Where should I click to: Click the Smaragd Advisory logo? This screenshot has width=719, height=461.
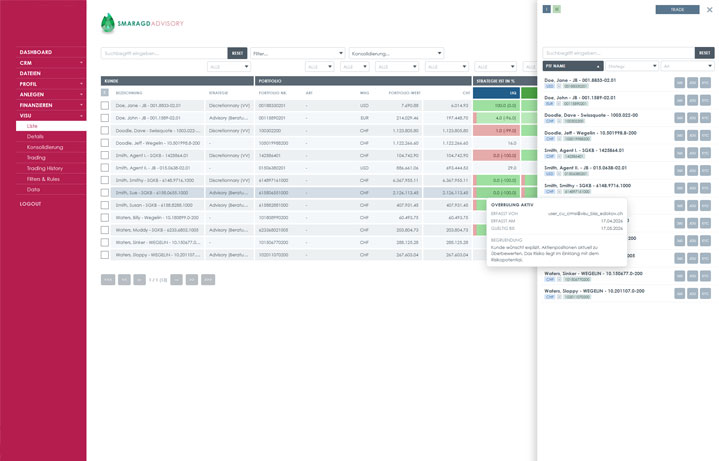click(141, 23)
